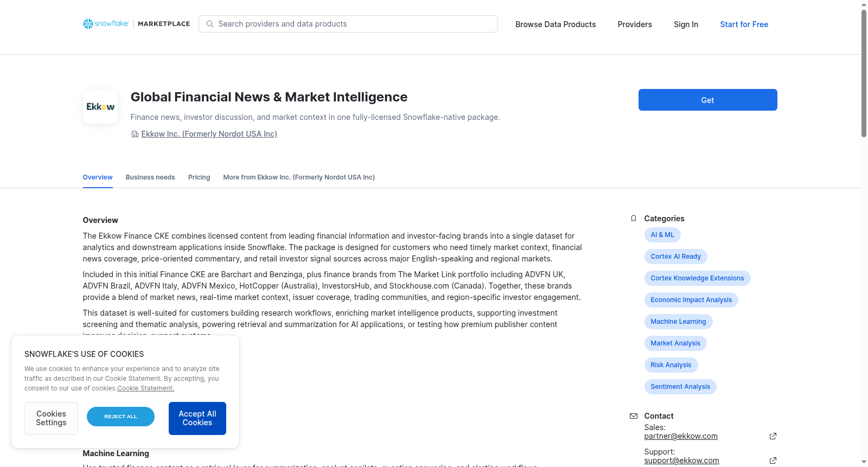
Task: Email support@ekkow.com support contact
Action: click(x=681, y=460)
